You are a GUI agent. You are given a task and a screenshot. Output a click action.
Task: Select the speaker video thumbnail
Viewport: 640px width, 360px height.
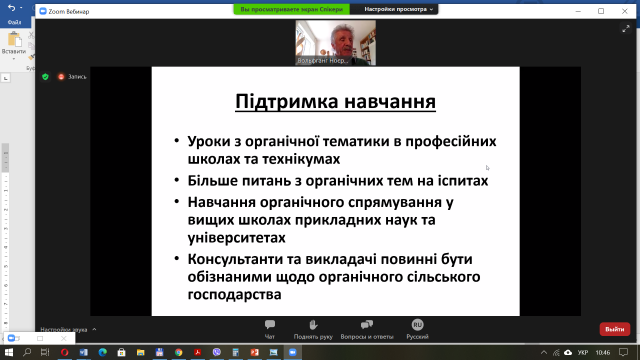(x=336, y=43)
